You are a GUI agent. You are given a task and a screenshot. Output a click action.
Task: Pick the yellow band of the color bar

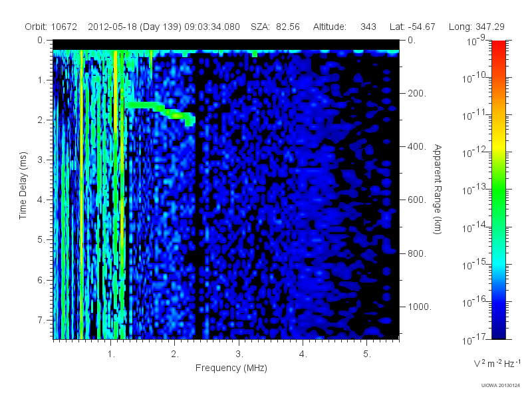coord(499,146)
